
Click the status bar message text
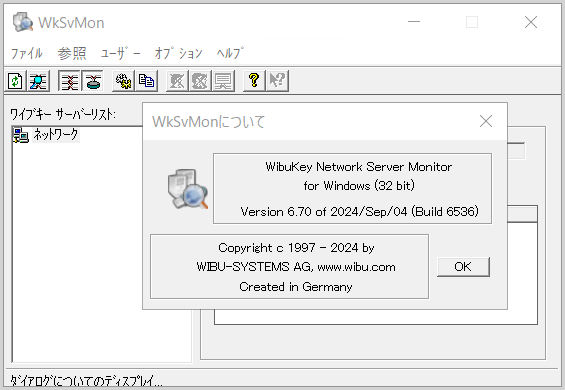[x=86, y=380]
